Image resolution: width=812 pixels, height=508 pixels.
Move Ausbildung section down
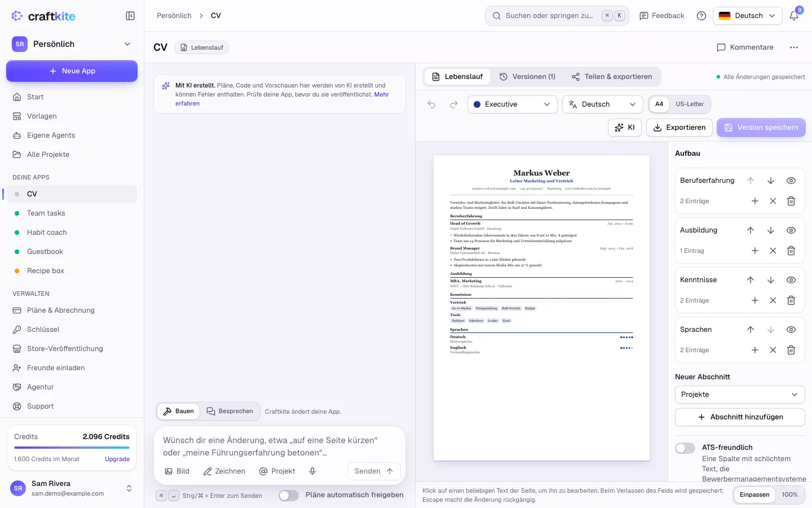[771, 230]
